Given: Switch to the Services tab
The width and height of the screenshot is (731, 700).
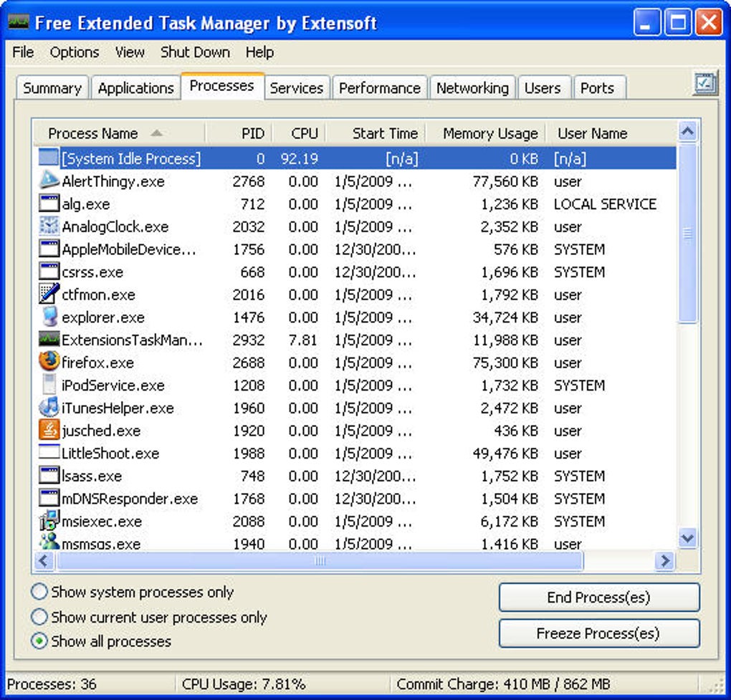Looking at the screenshot, I should pyautogui.click(x=297, y=87).
